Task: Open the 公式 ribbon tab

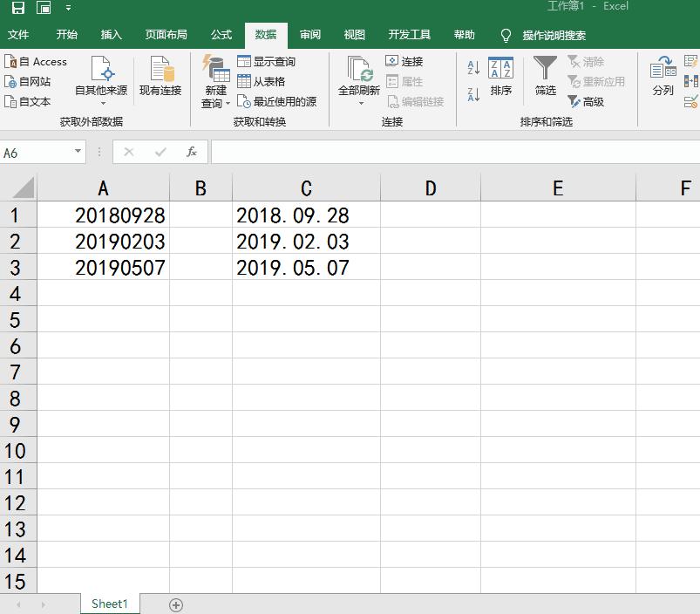Action: pos(221,34)
